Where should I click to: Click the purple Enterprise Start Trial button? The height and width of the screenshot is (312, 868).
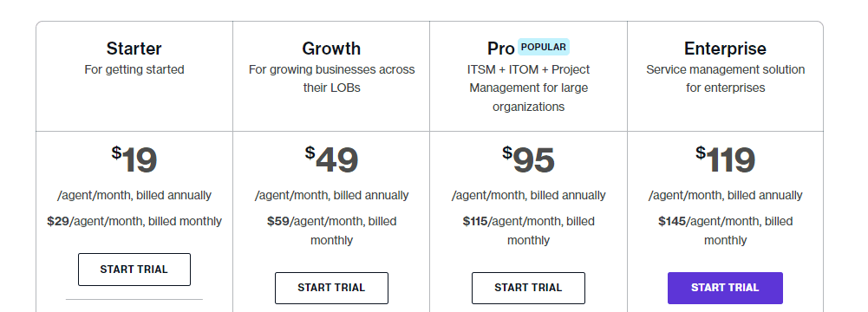725,288
